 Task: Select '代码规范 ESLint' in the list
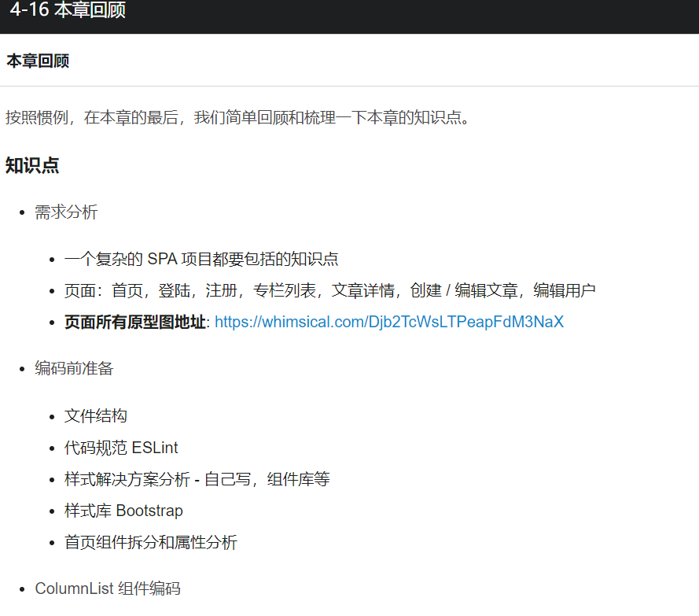coord(118,447)
